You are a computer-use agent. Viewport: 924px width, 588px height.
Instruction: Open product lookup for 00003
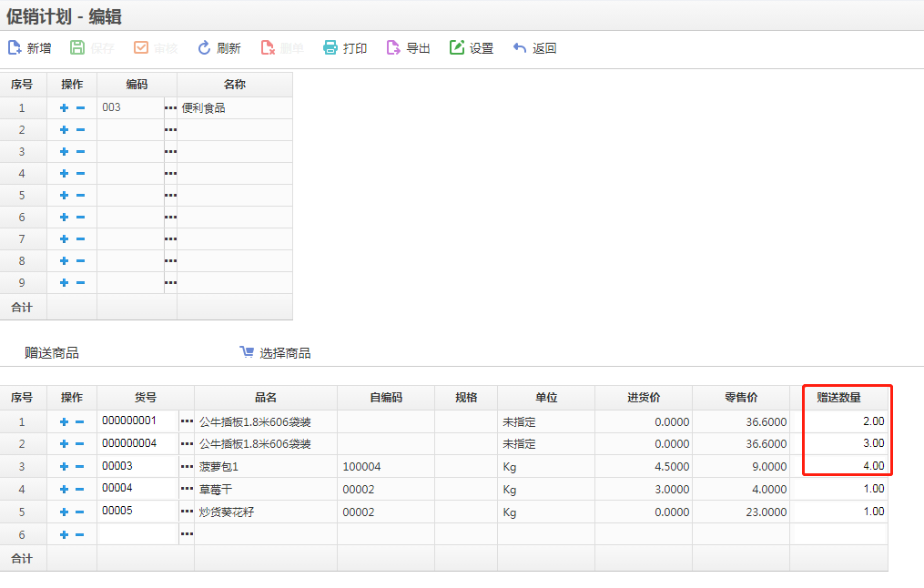[x=187, y=466]
